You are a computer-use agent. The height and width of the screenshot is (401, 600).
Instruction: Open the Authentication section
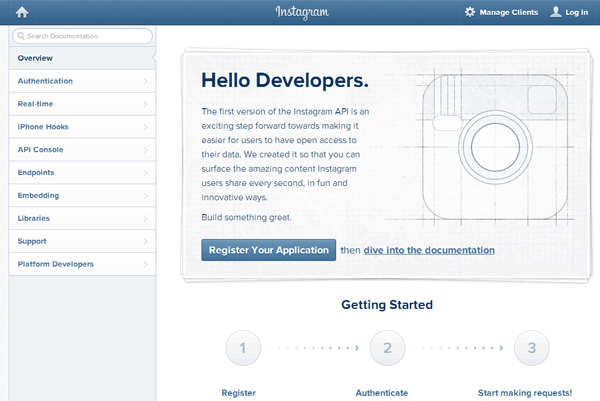tap(82, 81)
